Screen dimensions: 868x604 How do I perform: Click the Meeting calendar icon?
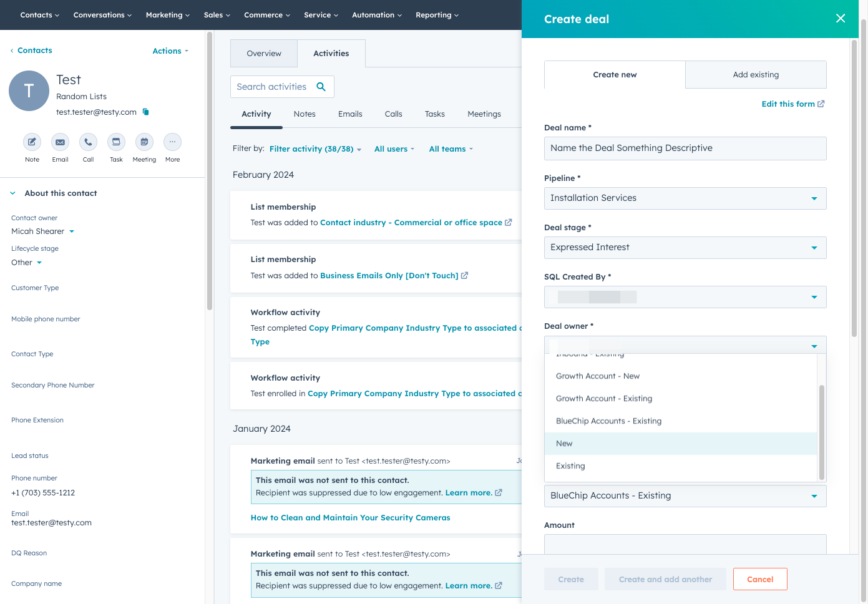coord(144,142)
